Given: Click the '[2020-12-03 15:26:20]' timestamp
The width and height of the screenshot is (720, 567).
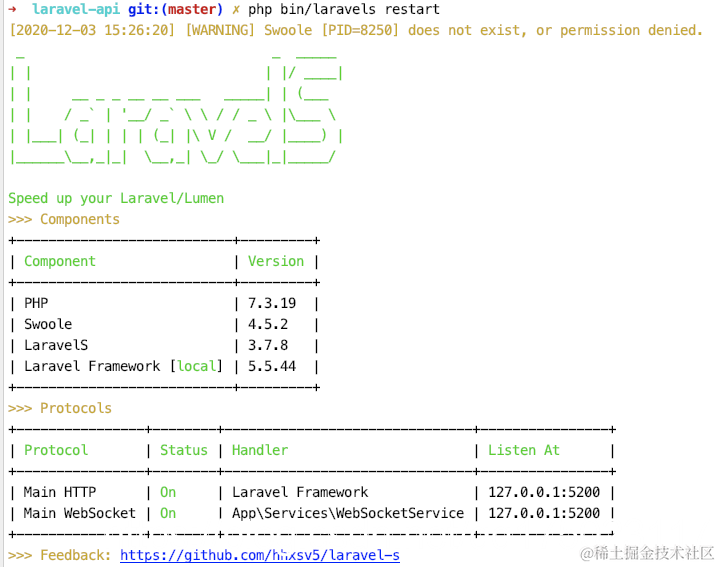Looking at the screenshot, I should (x=92, y=30).
